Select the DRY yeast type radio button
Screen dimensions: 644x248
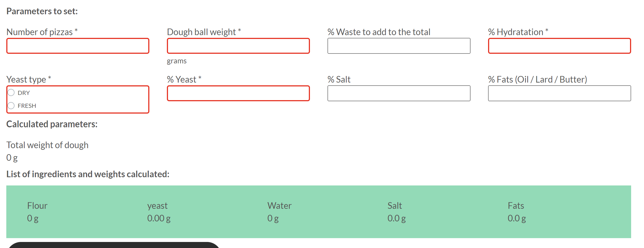point(11,92)
